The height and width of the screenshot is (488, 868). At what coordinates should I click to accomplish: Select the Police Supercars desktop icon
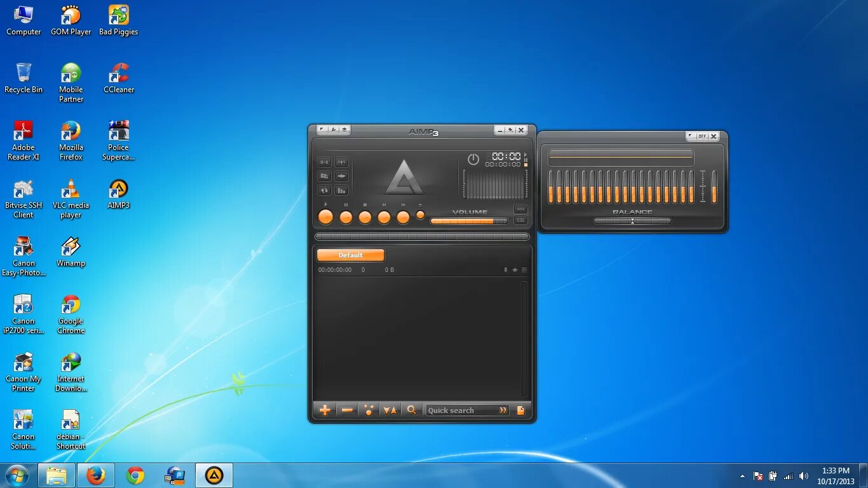(x=119, y=140)
